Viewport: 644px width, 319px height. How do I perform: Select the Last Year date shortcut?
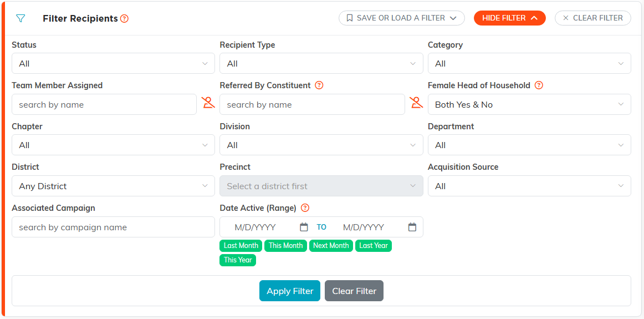(x=374, y=246)
